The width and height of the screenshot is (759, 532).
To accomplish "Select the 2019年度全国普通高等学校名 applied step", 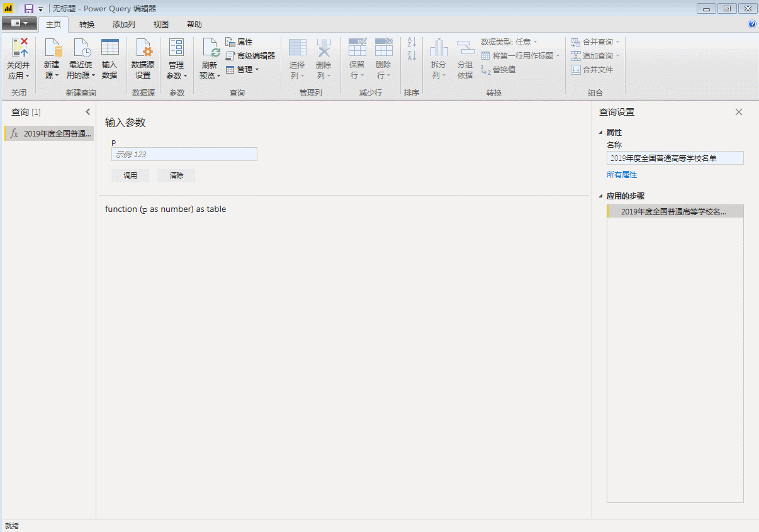I will coord(675,211).
